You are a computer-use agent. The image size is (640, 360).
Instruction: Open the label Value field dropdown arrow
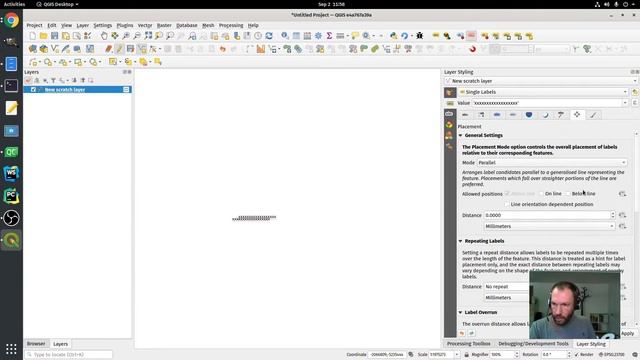pos(625,103)
